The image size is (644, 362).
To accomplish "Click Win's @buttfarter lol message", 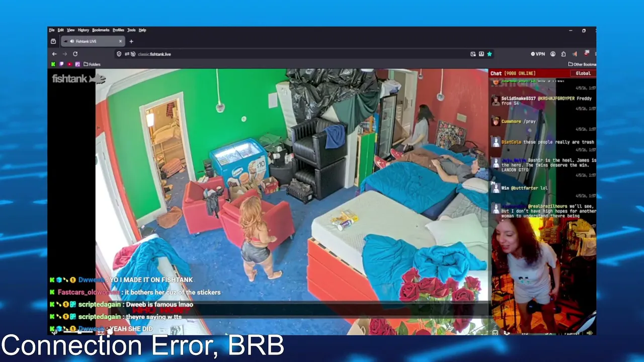I will [521, 188].
